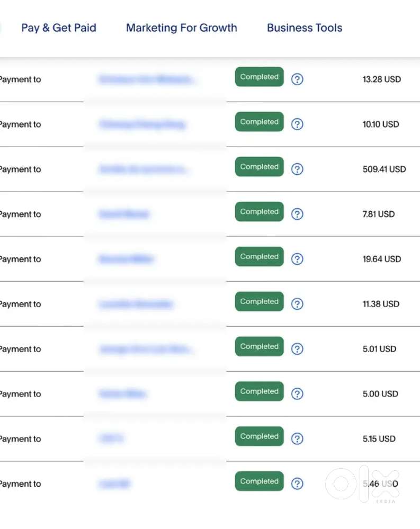The width and height of the screenshot is (420, 529).
Task: Select Completed status for 509.41 USD payment
Action: [x=260, y=167]
